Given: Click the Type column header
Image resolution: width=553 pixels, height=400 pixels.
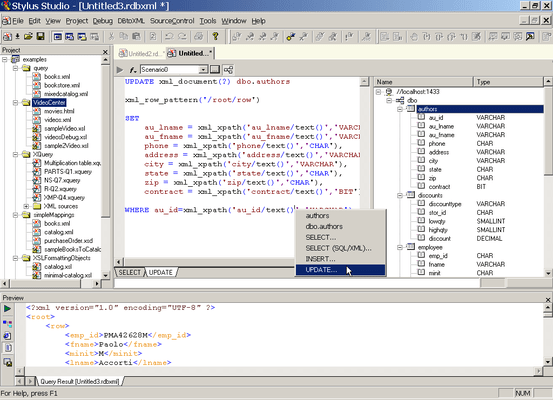Looking at the screenshot, I should pos(508,82).
